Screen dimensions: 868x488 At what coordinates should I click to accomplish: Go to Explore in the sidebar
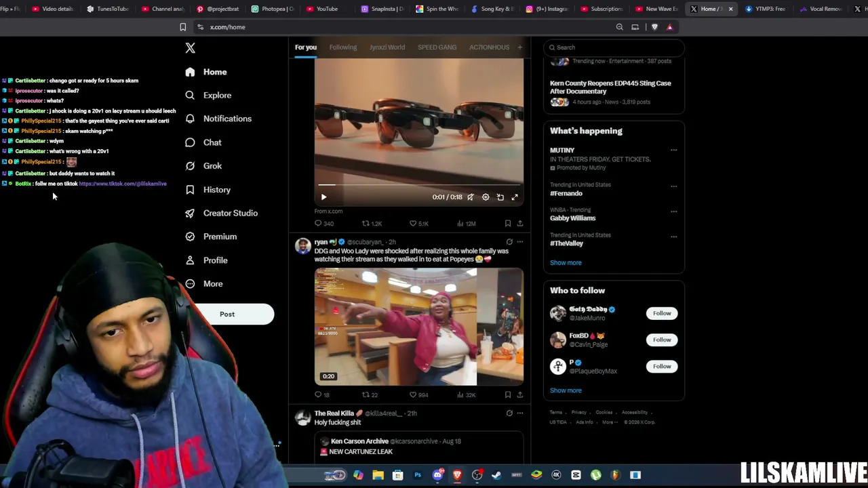(x=208, y=96)
